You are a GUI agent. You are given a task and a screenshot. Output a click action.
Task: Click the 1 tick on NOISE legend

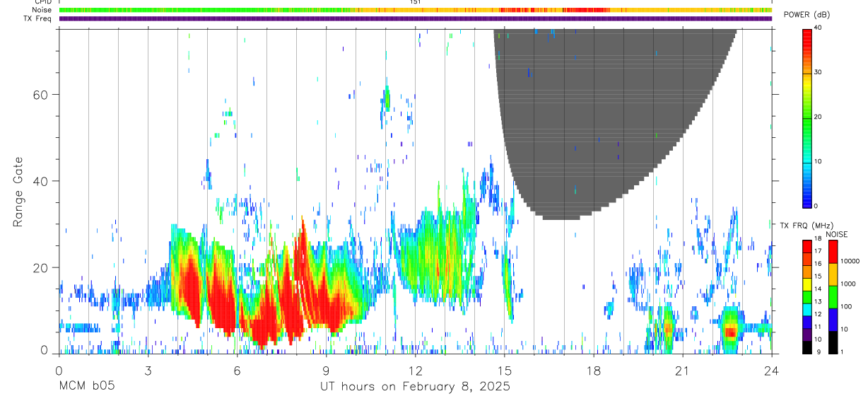click(x=843, y=351)
